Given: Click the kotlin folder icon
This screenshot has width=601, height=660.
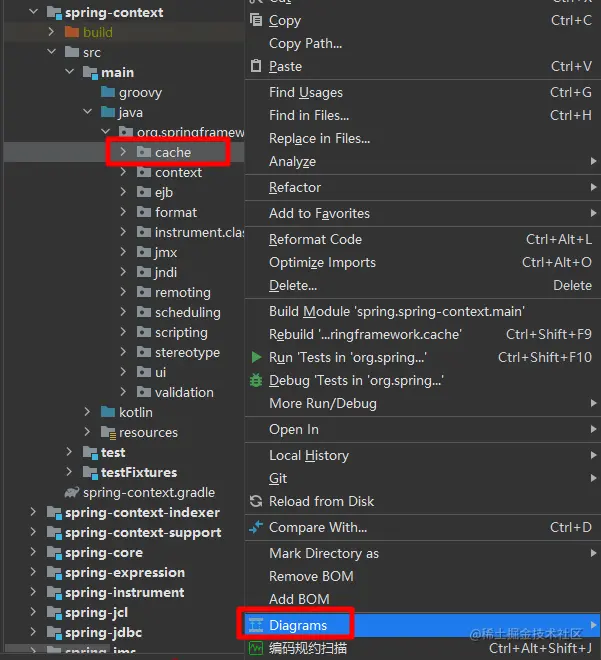Looking at the screenshot, I should click(108, 412).
